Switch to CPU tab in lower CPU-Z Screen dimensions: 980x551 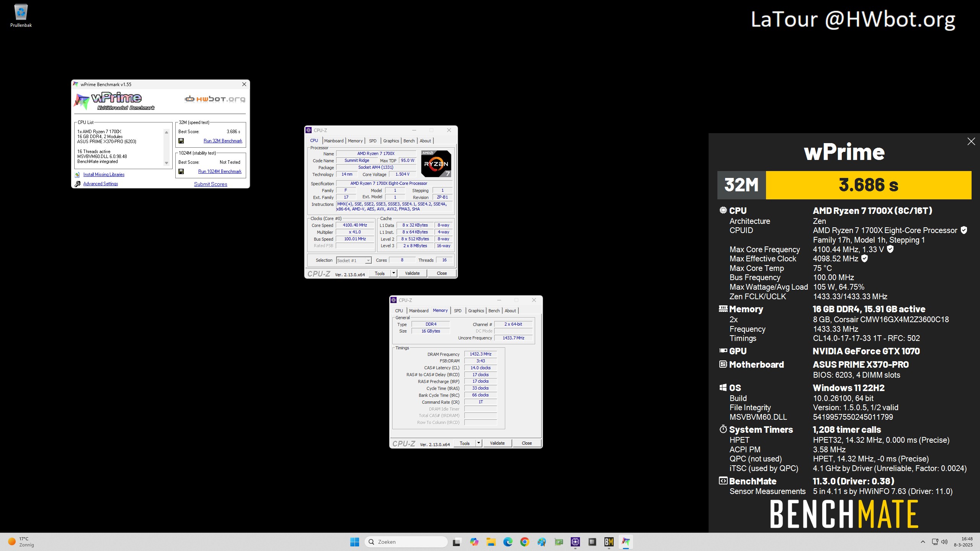tap(399, 311)
